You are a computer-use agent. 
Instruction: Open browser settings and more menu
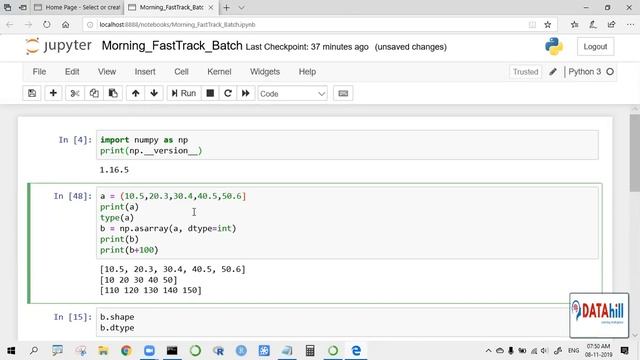(x=630, y=24)
